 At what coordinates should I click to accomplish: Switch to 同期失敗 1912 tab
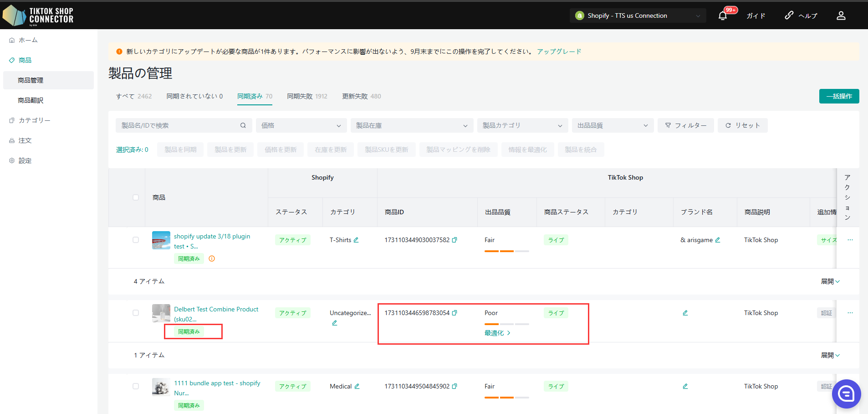[307, 96]
